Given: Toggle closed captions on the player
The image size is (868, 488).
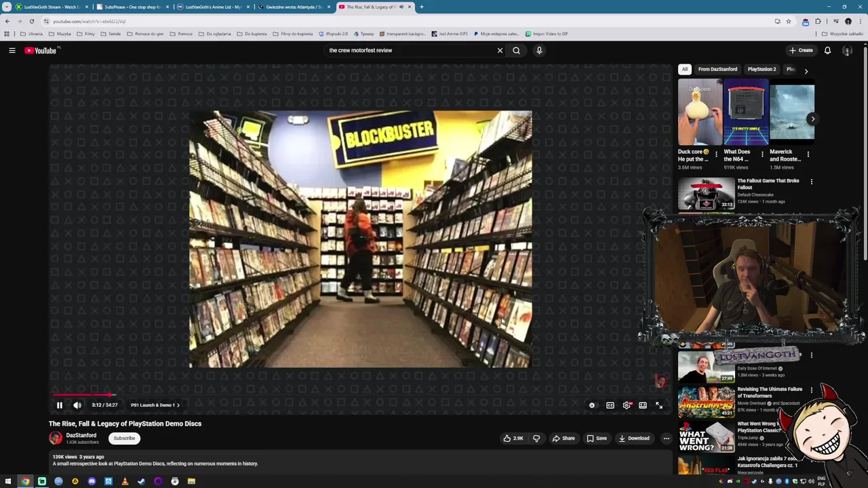Looking at the screenshot, I should tap(610, 405).
